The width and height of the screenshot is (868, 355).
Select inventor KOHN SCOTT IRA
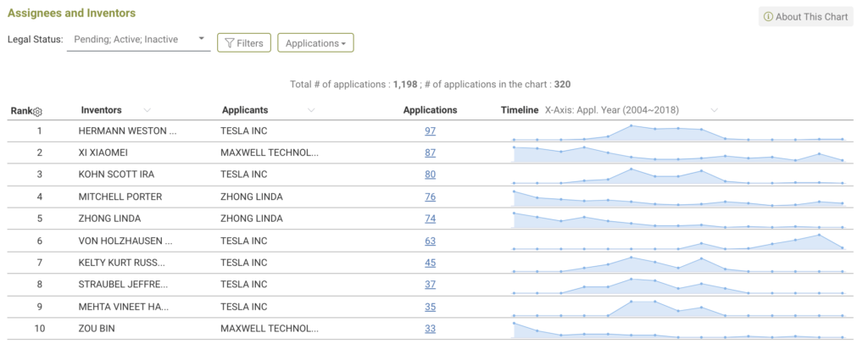click(x=116, y=175)
